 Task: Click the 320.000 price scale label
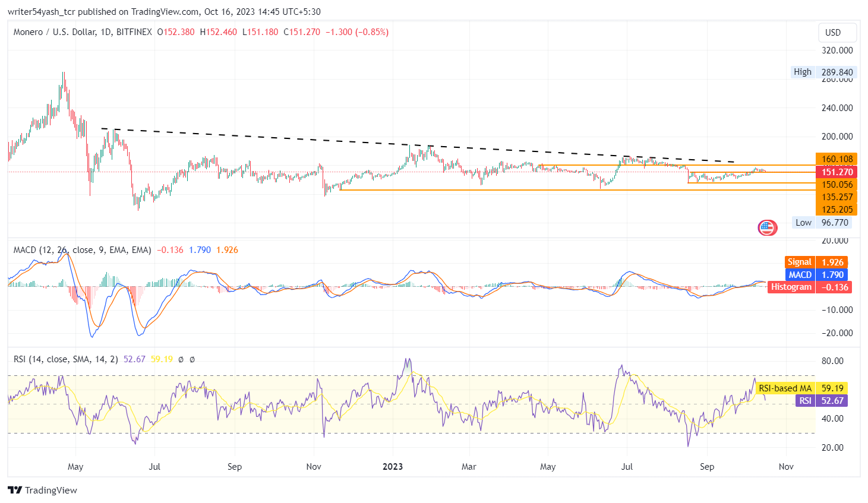(x=837, y=50)
